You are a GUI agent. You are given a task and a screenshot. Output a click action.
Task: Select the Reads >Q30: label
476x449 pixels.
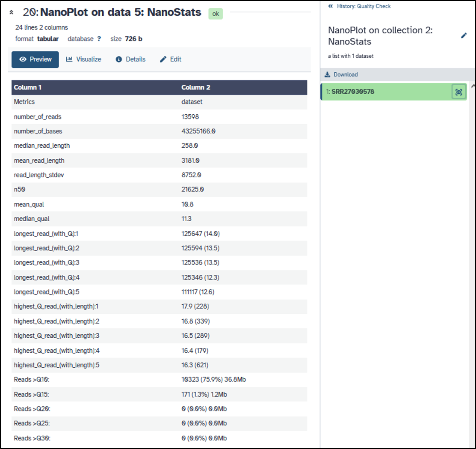pos(32,438)
